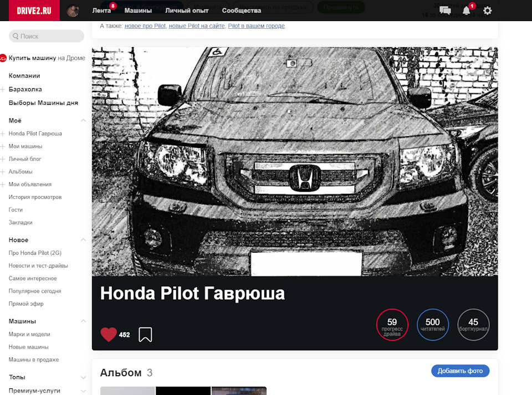Click the Добавить фото button

(460, 371)
